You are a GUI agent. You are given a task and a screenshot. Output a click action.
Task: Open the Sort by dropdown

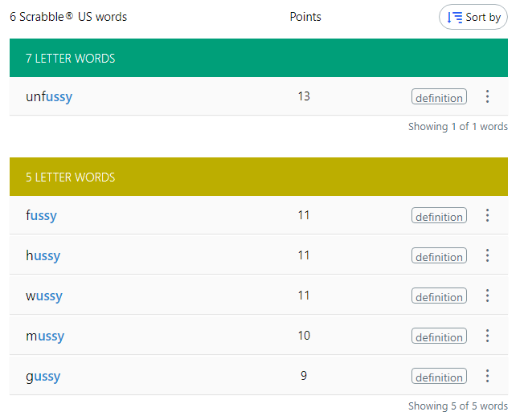tap(473, 17)
